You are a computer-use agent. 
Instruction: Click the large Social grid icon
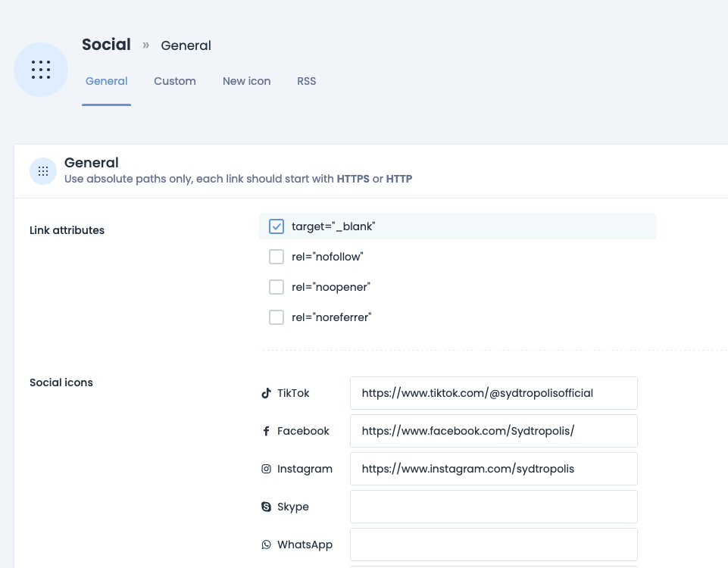point(41,70)
